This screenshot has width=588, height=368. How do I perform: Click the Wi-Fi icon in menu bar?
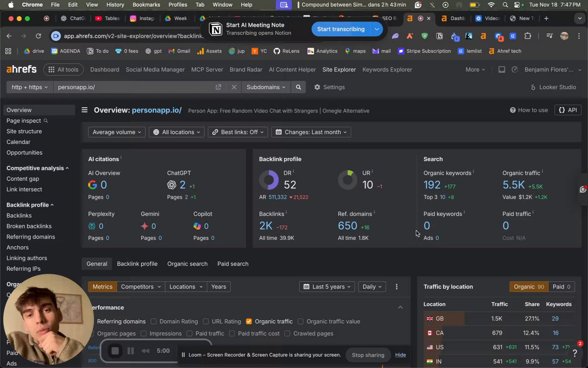coord(491,5)
